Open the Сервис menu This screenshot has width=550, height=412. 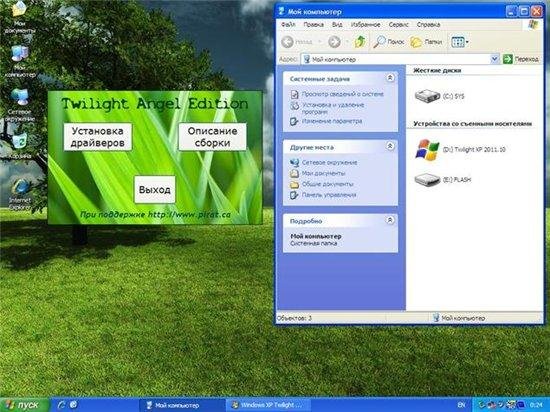398,25
